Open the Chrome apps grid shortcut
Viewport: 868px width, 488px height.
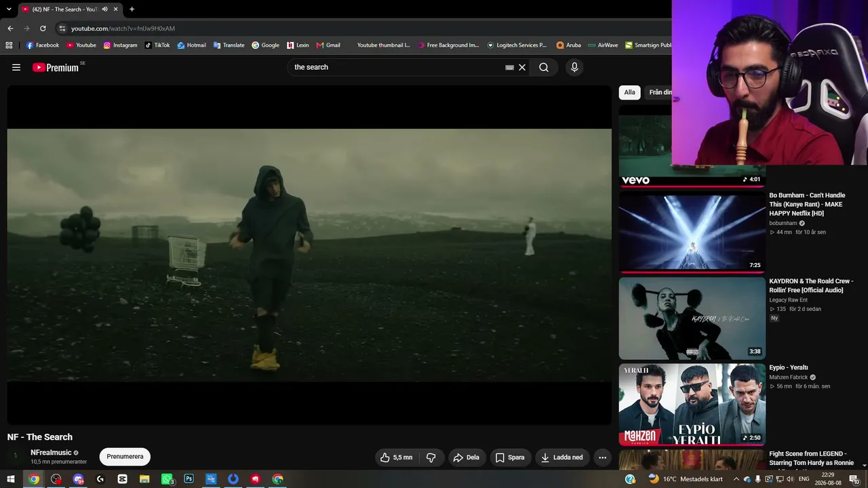pyautogui.click(x=9, y=45)
